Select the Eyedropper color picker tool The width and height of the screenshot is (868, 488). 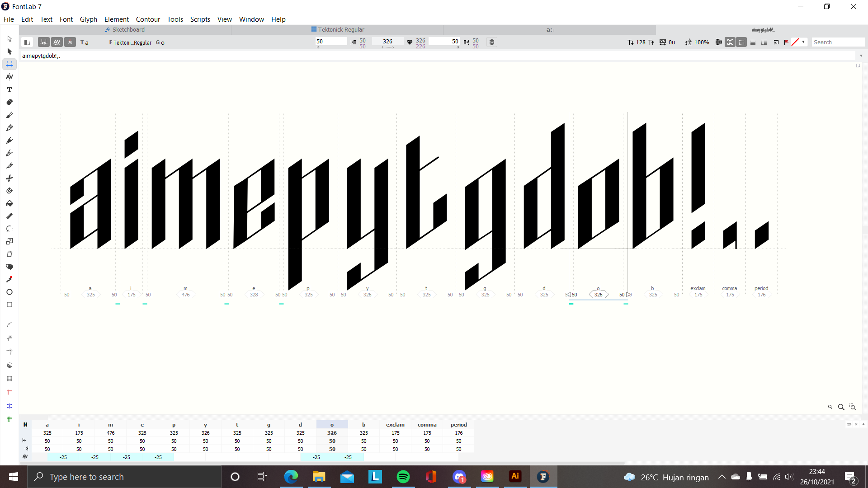9,279
